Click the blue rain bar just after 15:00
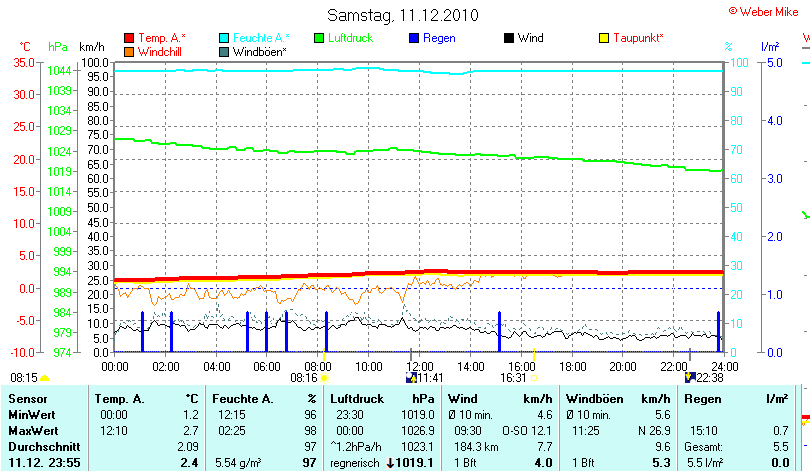The width and height of the screenshot is (810, 471). (x=500, y=332)
